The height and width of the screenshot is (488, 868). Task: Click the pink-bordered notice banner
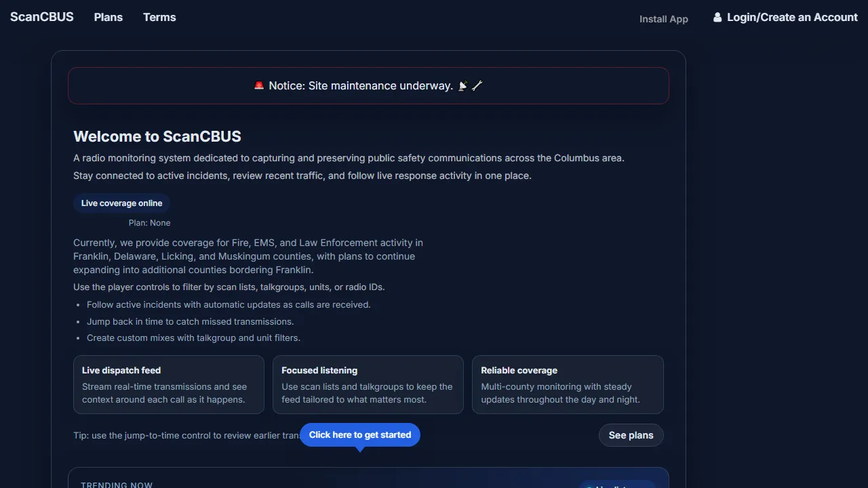tap(368, 85)
